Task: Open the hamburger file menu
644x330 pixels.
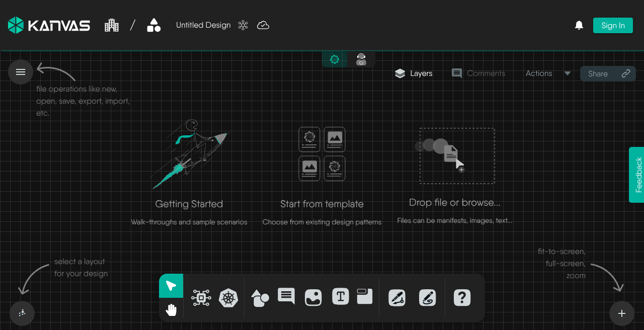Action: (x=21, y=72)
